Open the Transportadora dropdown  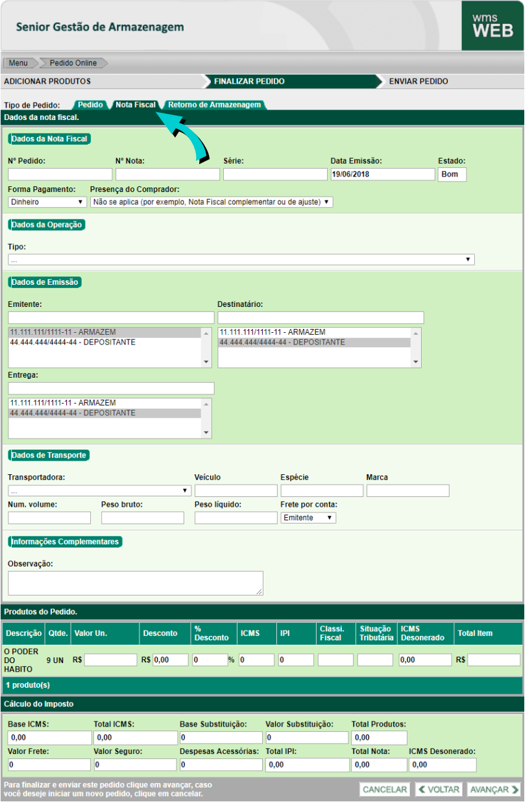point(99,490)
